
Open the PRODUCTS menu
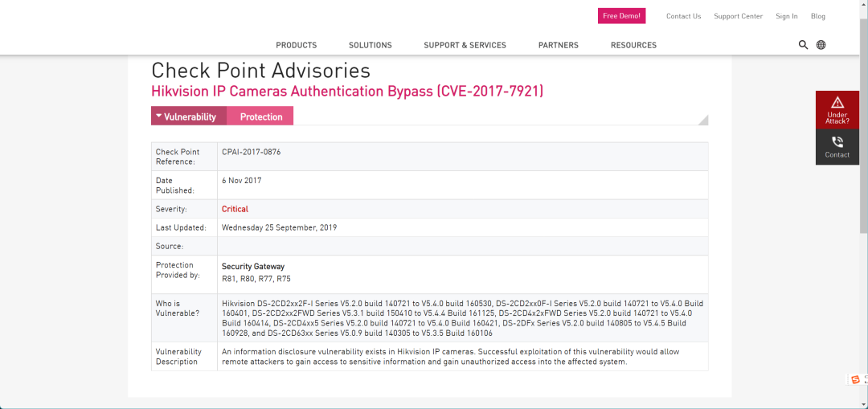point(296,45)
